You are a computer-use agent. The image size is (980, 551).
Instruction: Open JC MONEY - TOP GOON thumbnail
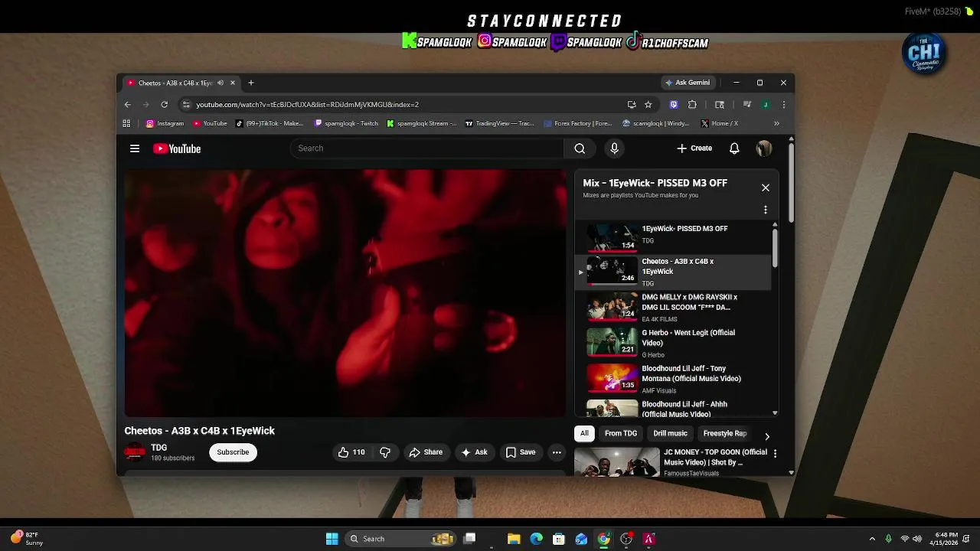click(x=616, y=462)
